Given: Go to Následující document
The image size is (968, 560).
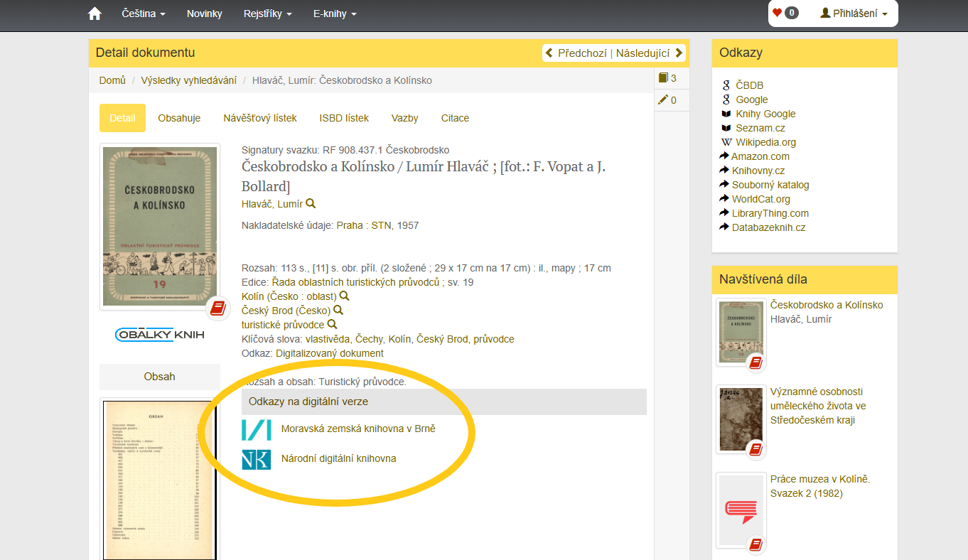Looking at the screenshot, I should pyautogui.click(x=648, y=53).
